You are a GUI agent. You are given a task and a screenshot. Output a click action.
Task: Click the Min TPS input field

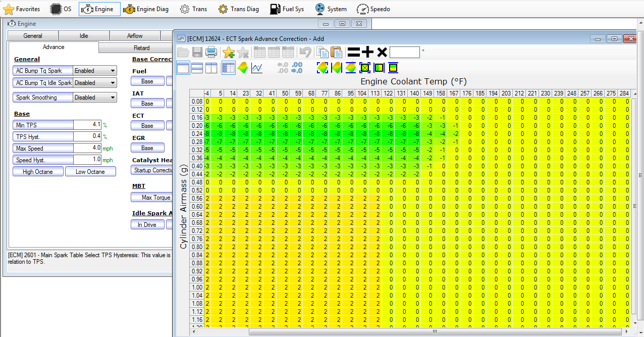click(x=87, y=124)
